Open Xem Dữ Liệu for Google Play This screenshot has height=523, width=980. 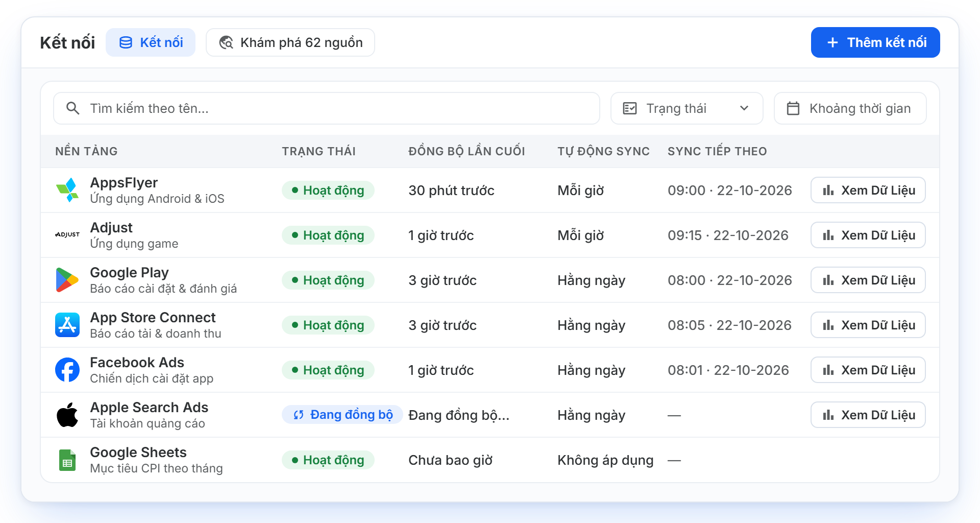tap(868, 280)
